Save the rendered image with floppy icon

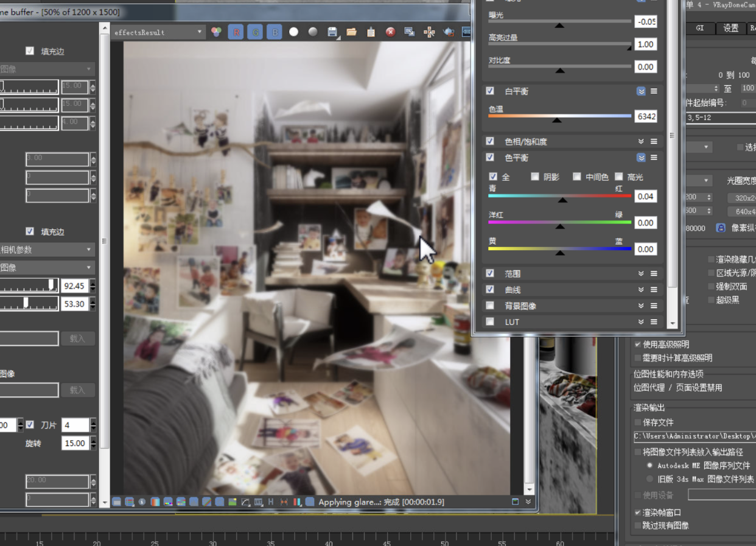[x=332, y=32]
